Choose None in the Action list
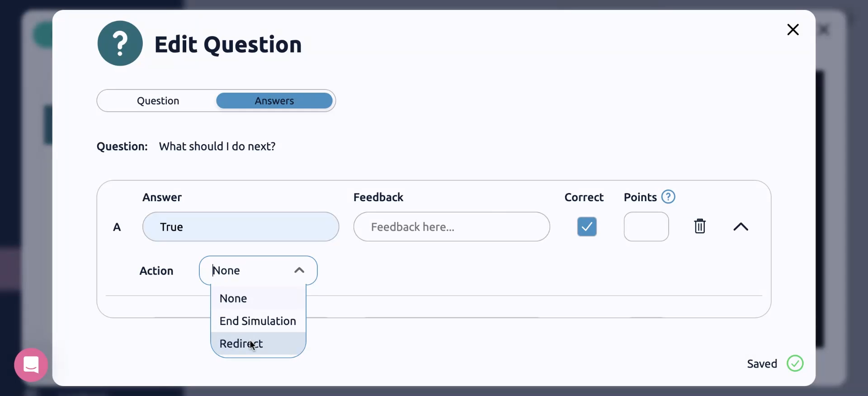 233,298
